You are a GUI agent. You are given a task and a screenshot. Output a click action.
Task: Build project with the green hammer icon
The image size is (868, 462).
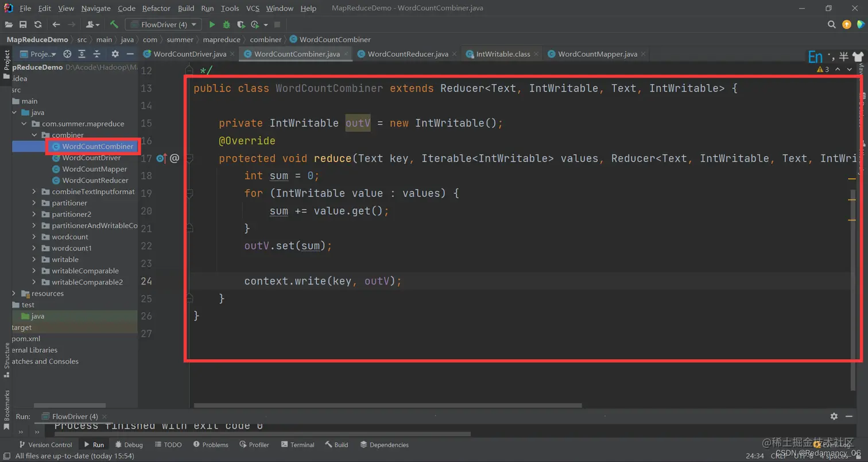[114, 25]
